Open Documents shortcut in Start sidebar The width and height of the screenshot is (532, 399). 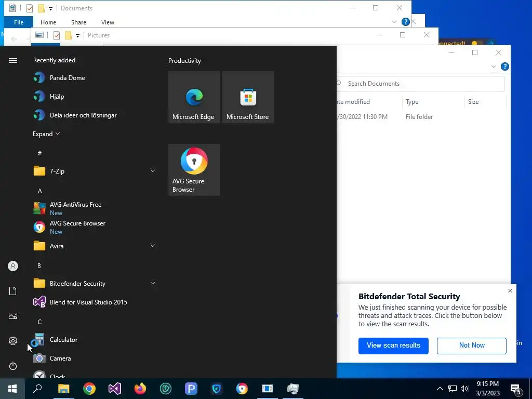point(13,291)
